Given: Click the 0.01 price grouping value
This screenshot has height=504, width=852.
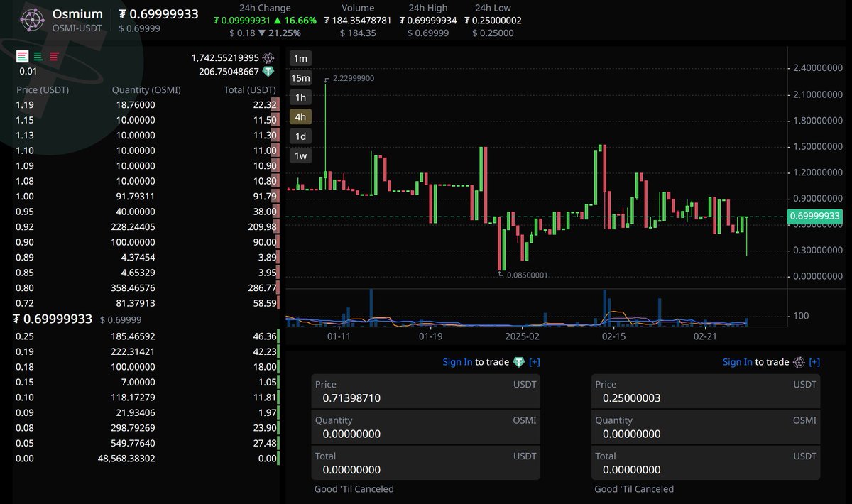Looking at the screenshot, I should pyautogui.click(x=28, y=72).
